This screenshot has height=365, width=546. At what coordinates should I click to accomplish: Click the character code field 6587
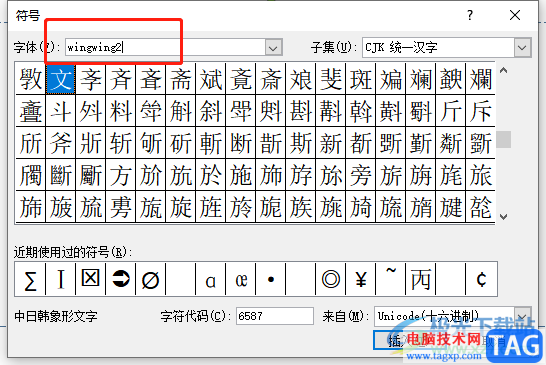point(275,316)
